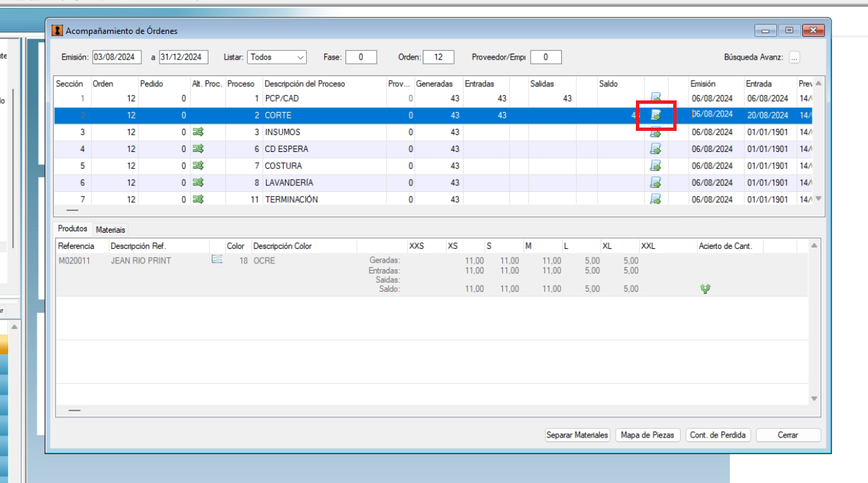The width and height of the screenshot is (868, 483).
Task: Open the document icon in the INSUMOS row
Action: (656, 132)
